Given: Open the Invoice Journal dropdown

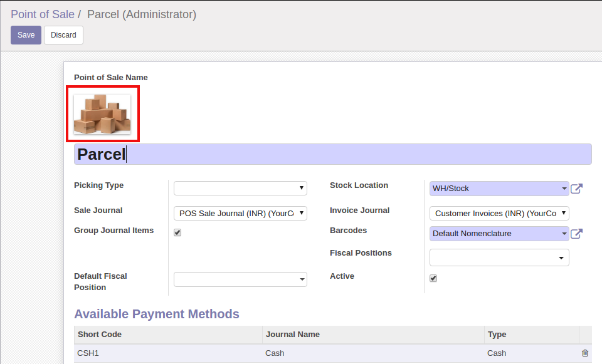Looking at the screenshot, I should (x=499, y=213).
